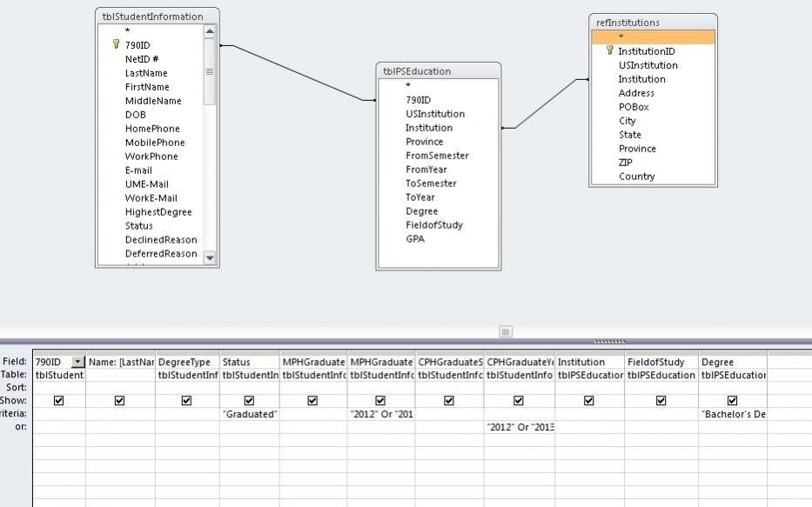
Task: Select GPA field
Action: pos(415,238)
